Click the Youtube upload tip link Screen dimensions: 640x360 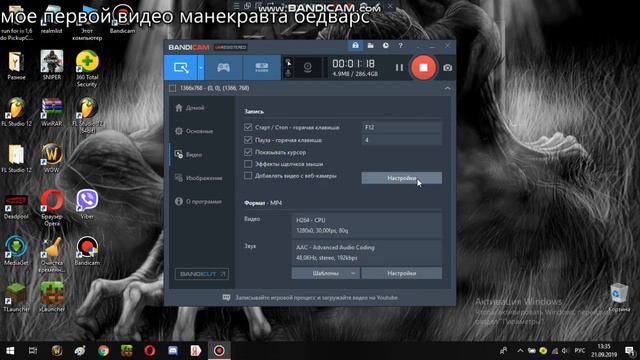[316, 298]
